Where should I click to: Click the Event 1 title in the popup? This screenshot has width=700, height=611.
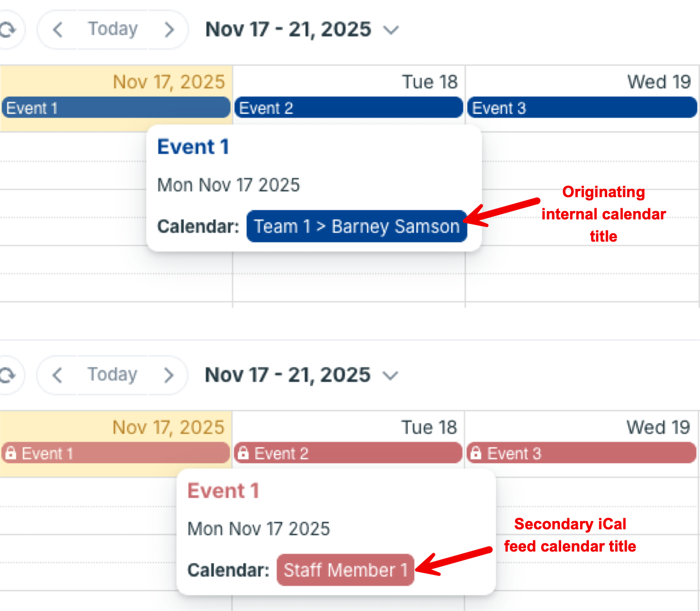point(193,146)
